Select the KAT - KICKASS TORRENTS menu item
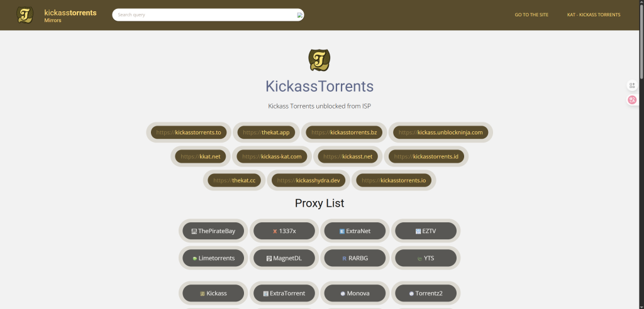This screenshot has width=644, height=309. tap(594, 14)
